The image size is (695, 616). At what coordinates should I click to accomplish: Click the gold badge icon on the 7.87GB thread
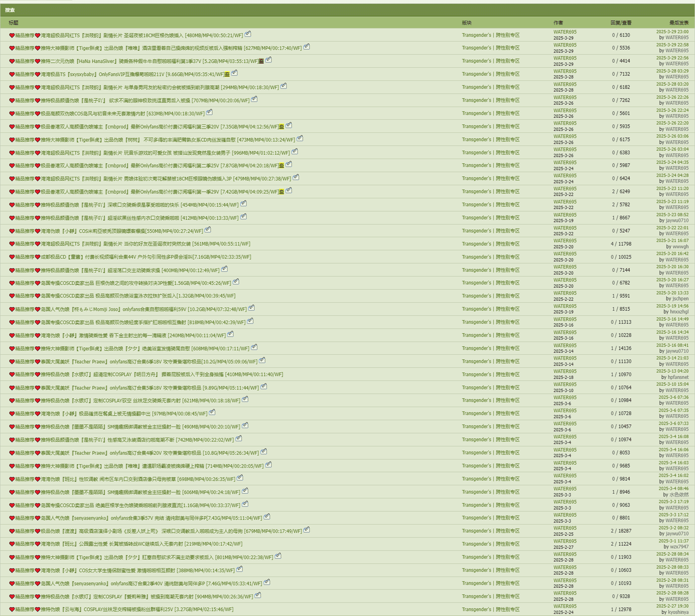tap(281, 166)
